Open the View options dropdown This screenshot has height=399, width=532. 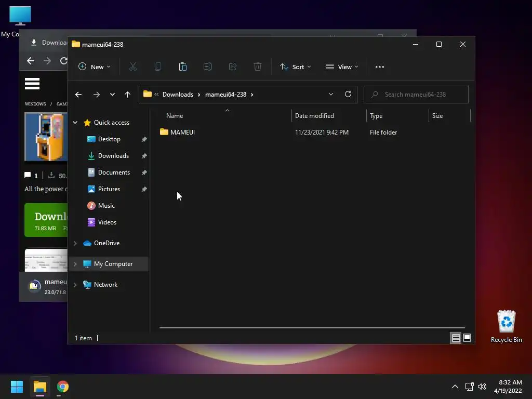click(x=342, y=67)
